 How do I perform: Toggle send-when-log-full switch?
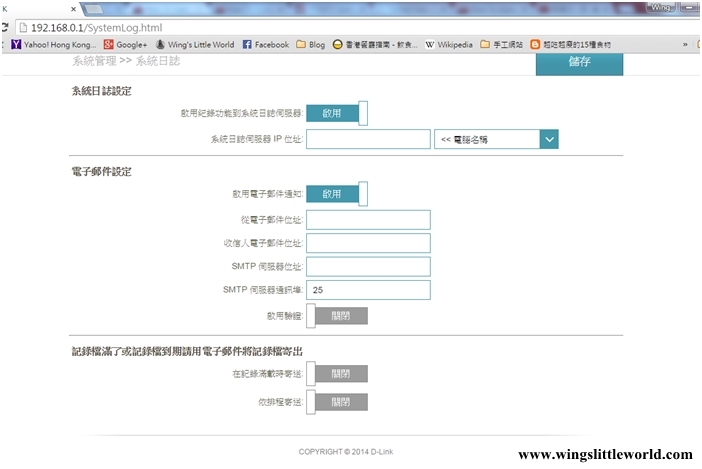point(336,374)
